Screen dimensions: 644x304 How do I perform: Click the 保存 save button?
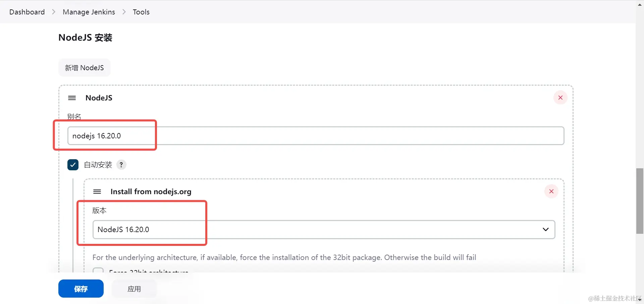[x=80, y=289]
